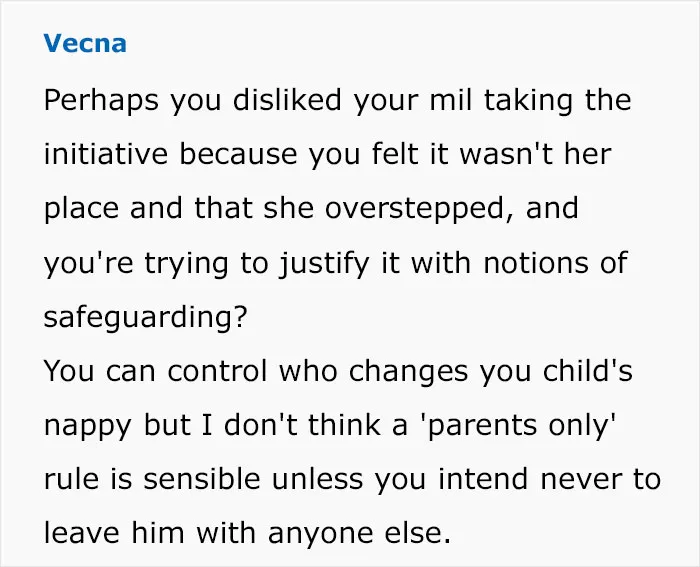Open the Vecna username link

(x=85, y=43)
